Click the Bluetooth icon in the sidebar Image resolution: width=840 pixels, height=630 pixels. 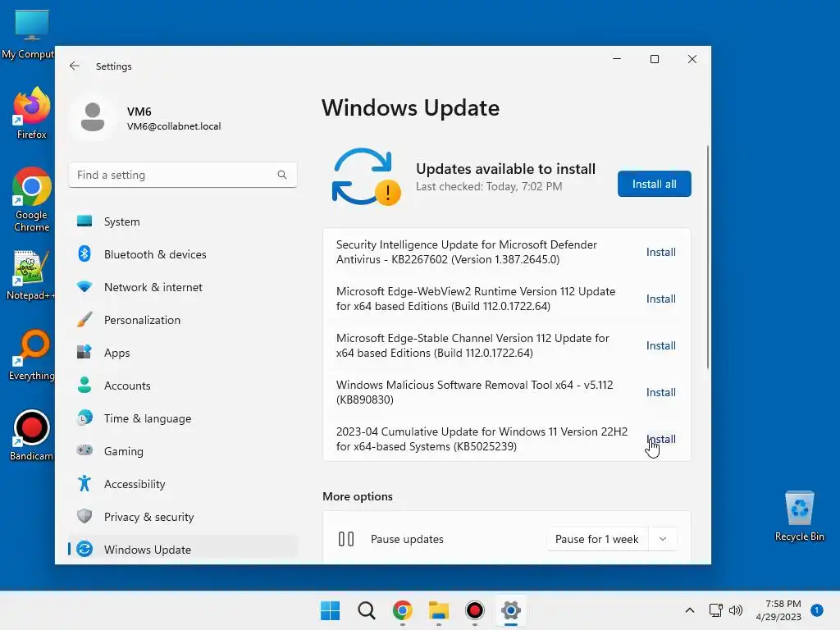(84, 253)
